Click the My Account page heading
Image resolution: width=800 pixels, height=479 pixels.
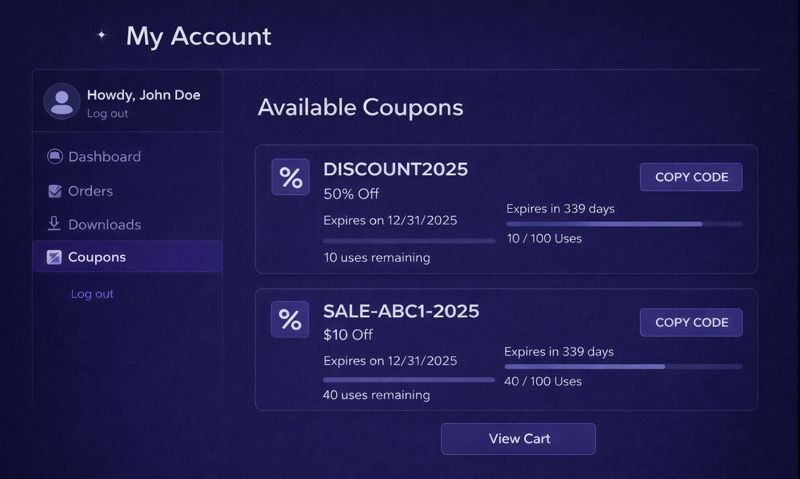coord(198,36)
